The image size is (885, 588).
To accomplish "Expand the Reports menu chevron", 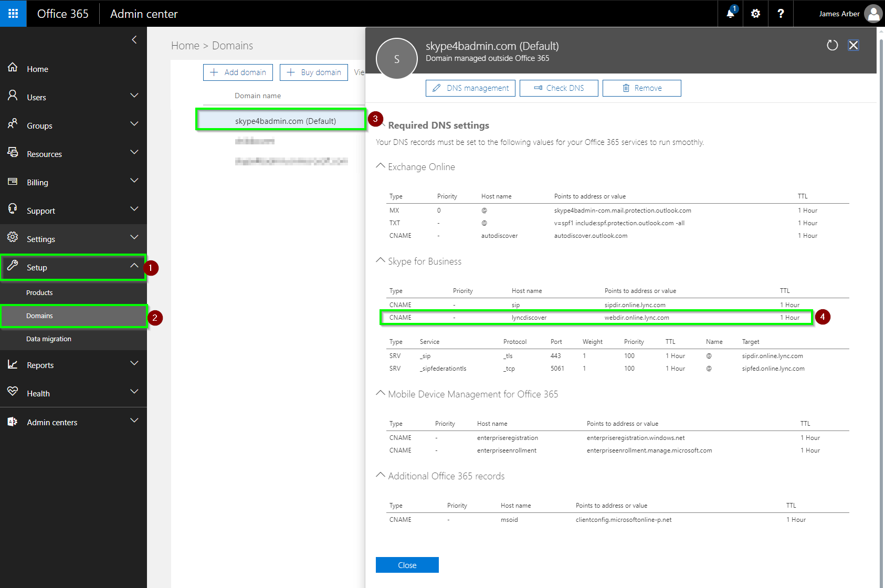I will click(x=134, y=364).
